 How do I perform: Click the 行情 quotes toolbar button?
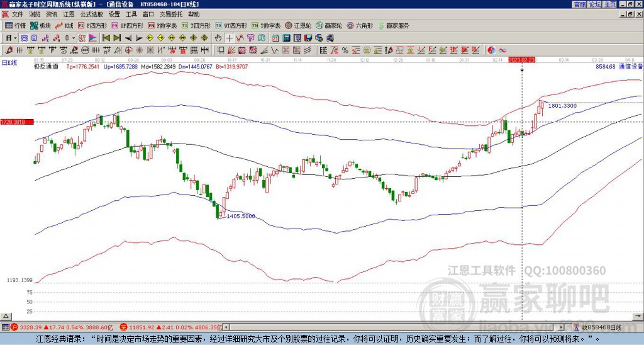(16, 25)
